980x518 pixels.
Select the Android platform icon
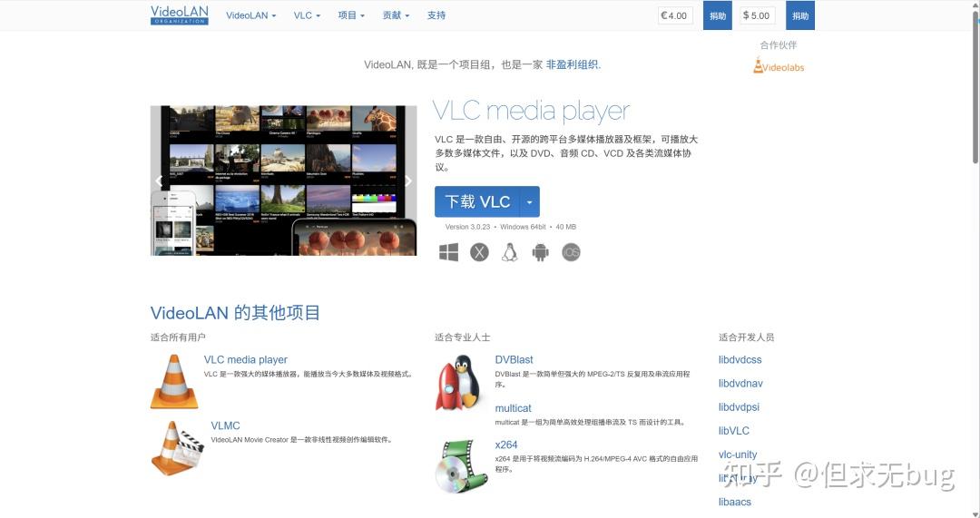pyautogui.click(x=541, y=252)
